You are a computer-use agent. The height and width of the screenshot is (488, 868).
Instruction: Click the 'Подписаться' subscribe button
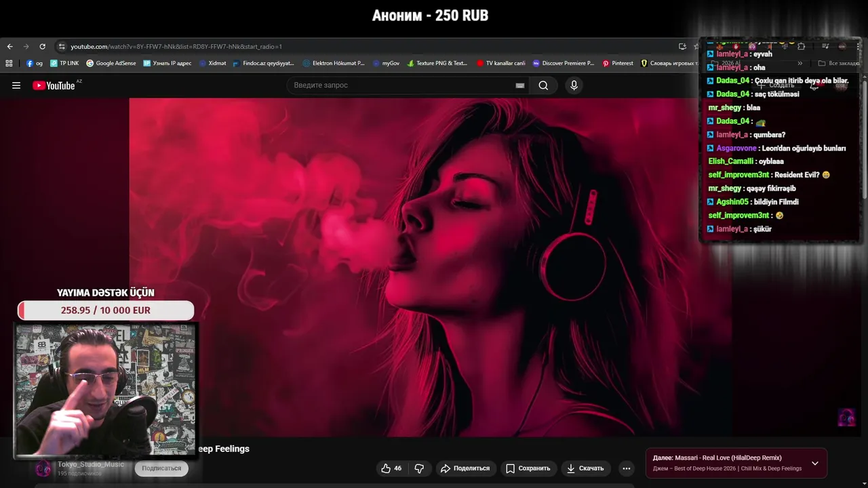161,468
